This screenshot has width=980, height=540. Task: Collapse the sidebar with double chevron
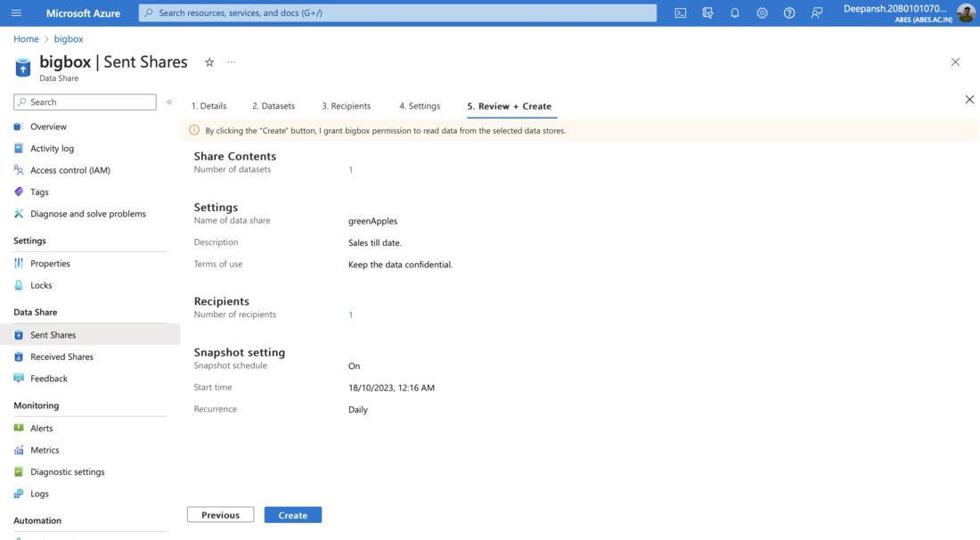point(169,102)
